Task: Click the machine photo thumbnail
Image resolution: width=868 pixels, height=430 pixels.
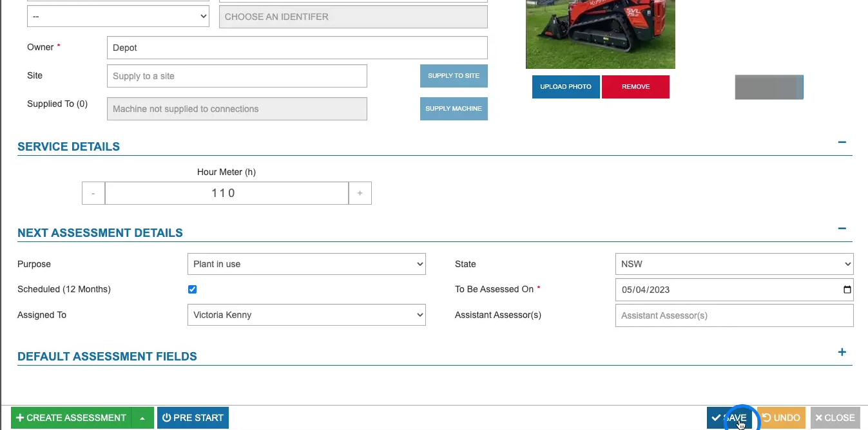Action: click(x=601, y=34)
